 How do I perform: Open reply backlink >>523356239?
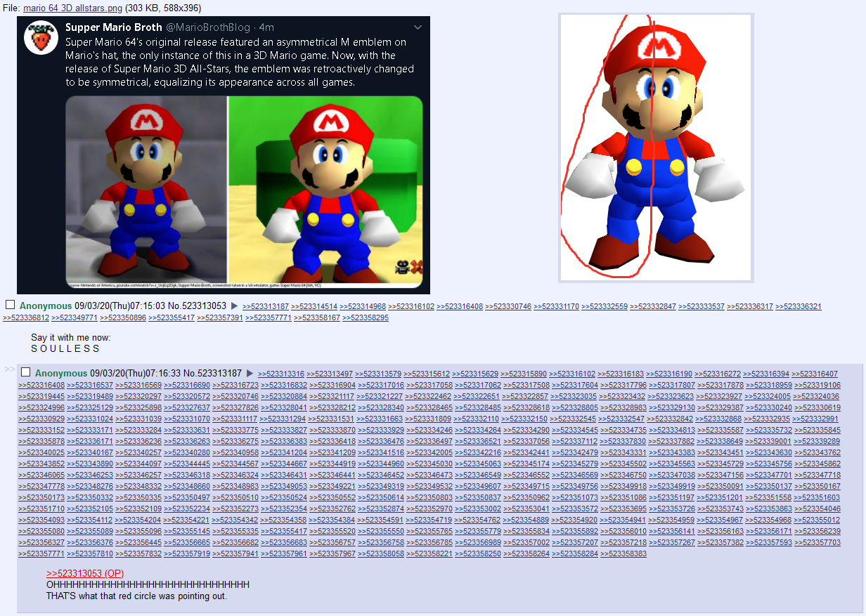[x=817, y=531]
